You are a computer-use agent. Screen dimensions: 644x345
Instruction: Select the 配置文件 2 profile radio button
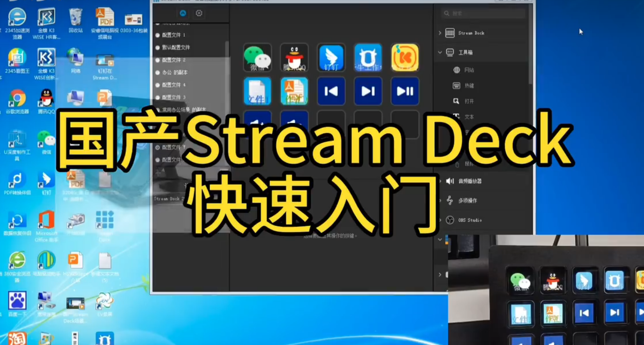tap(158, 60)
